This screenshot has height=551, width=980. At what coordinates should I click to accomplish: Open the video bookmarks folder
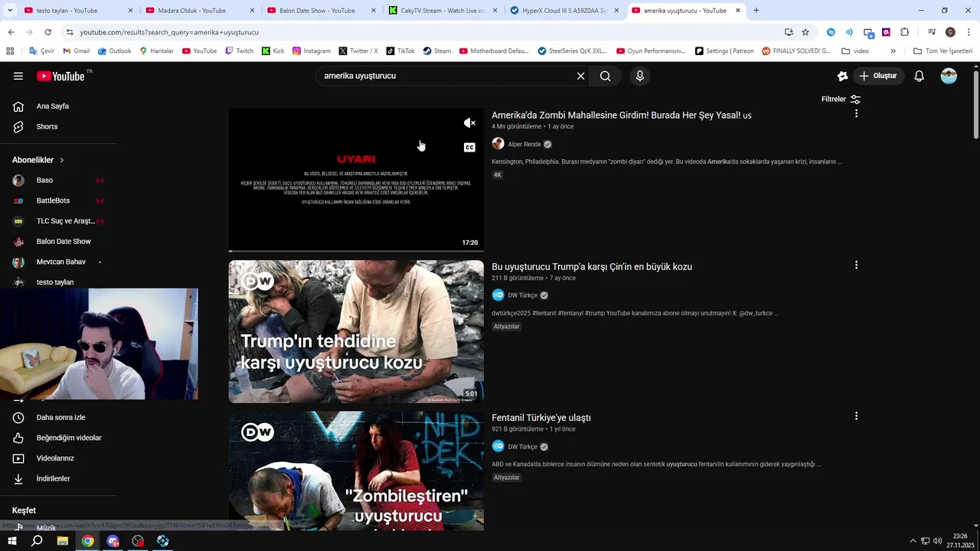855,51
